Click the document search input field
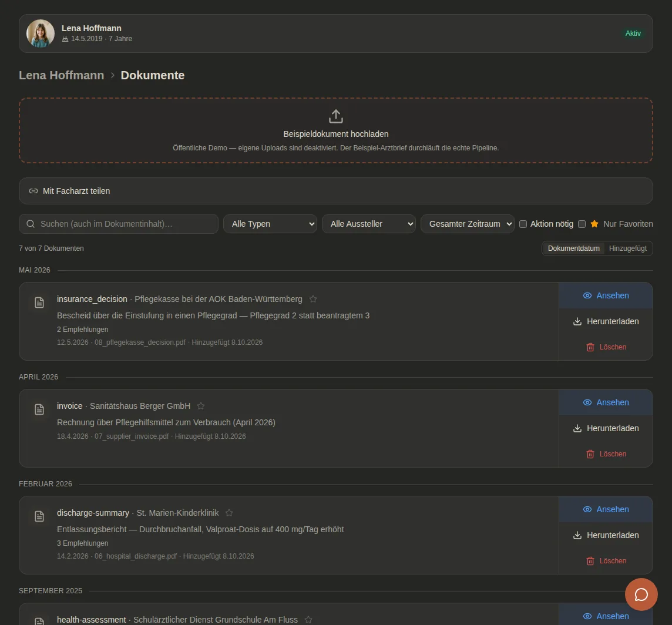Screen dimensions: 672x625 point(118,224)
